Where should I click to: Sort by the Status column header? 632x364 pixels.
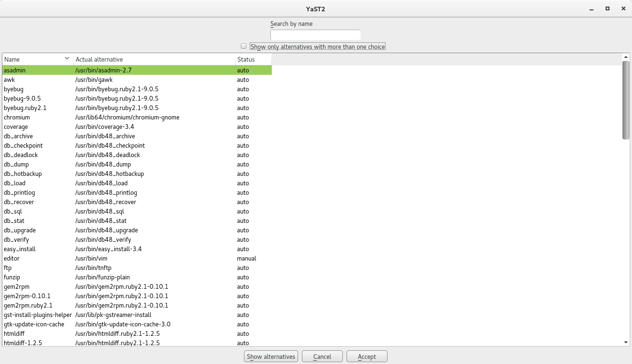(x=253, y=59)
